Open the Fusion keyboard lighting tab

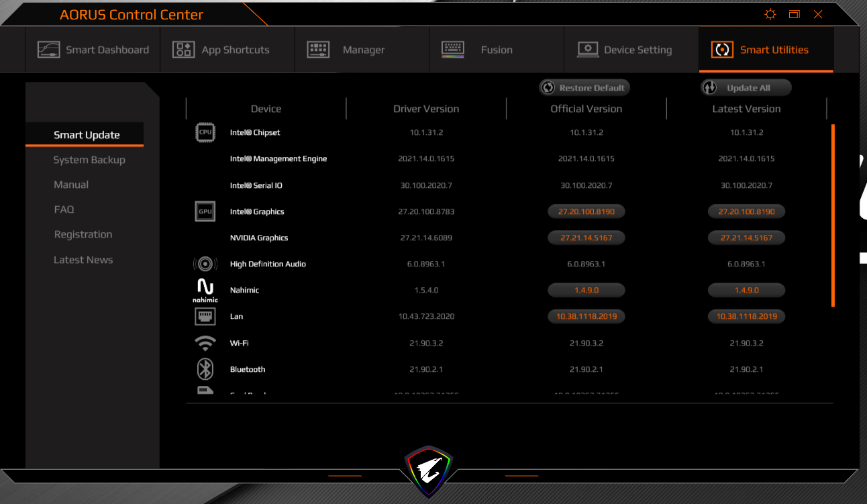click(497, 50)
